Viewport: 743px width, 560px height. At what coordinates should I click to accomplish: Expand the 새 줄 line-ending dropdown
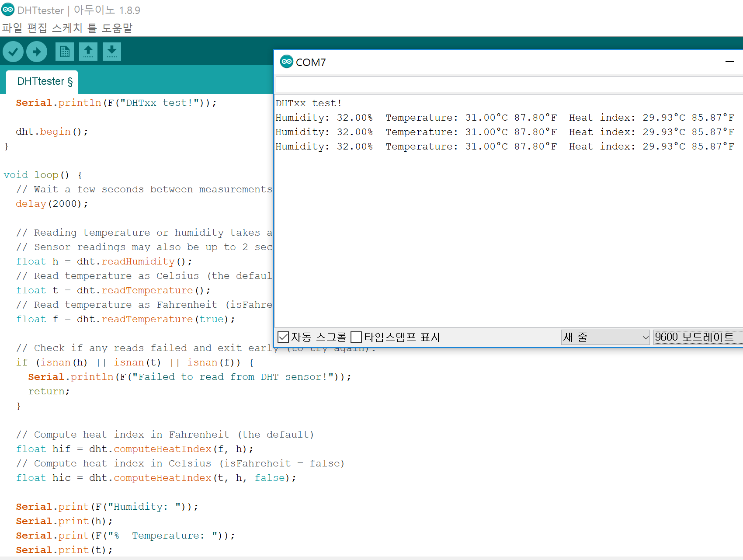(605, 337)
